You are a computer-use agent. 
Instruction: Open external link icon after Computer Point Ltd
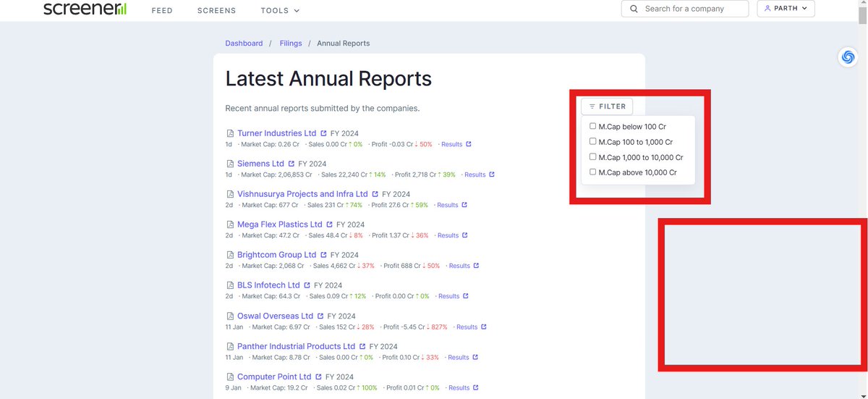318,377
